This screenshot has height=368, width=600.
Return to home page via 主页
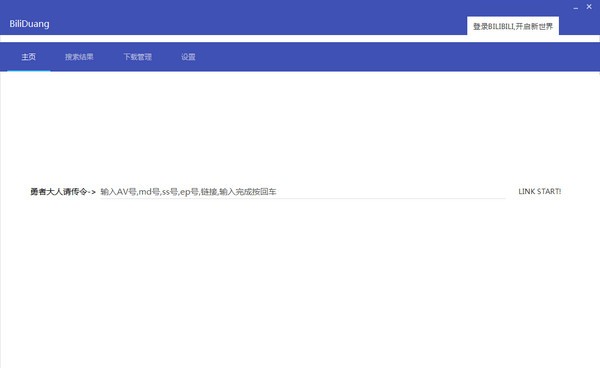coord(29,57)
